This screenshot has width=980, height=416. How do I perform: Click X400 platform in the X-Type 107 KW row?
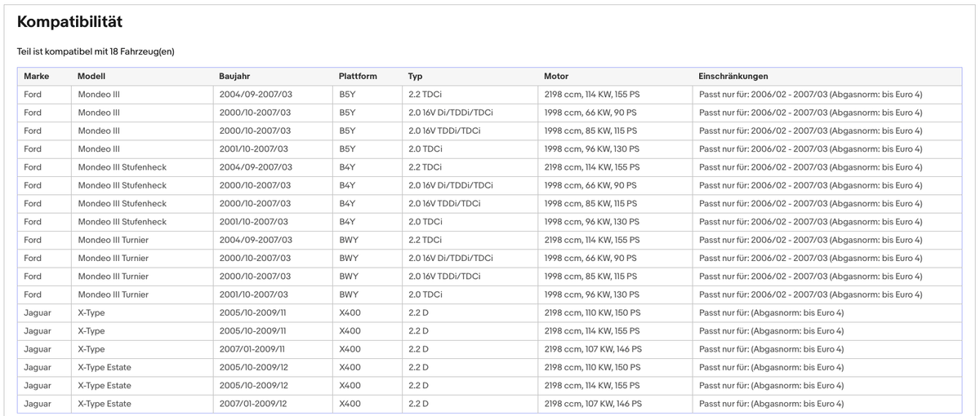350,349
